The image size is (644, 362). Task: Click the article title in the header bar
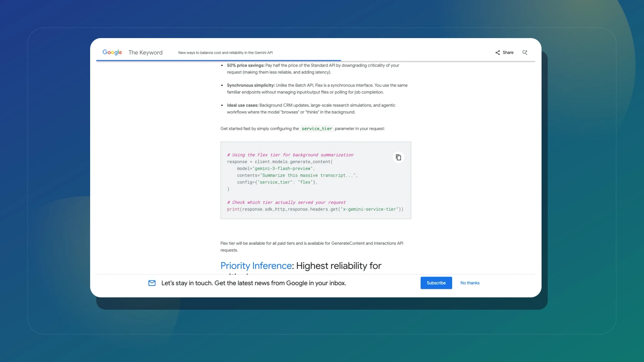click(x=225, y=53)
